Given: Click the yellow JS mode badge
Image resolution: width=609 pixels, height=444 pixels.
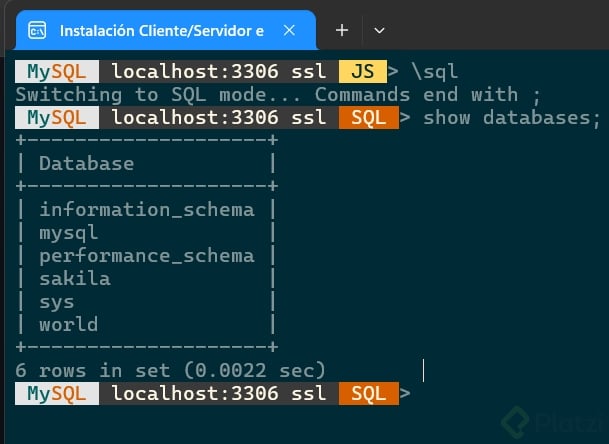Looking at the screenshot, I should point(362,72).
